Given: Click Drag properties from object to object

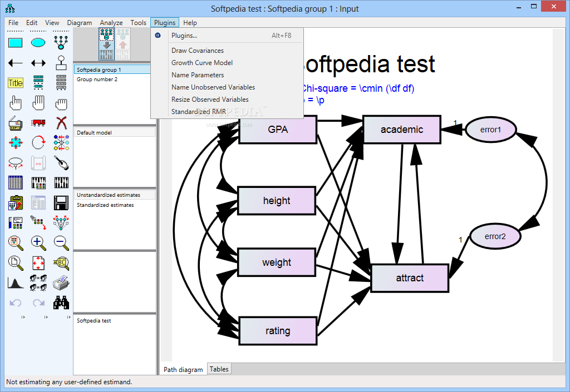Looking at the screenshot, I should pos(38,222).
